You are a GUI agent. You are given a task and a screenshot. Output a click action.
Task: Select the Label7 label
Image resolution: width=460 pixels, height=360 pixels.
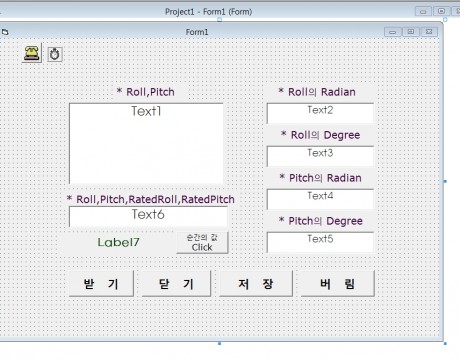click(118, 242)
